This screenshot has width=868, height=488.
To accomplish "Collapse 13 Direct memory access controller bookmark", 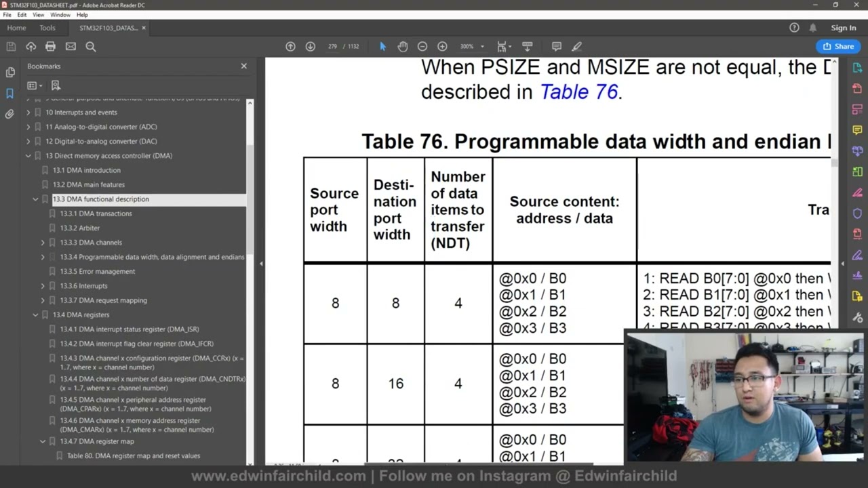I will pyautogui.click(x=28, y=156).
